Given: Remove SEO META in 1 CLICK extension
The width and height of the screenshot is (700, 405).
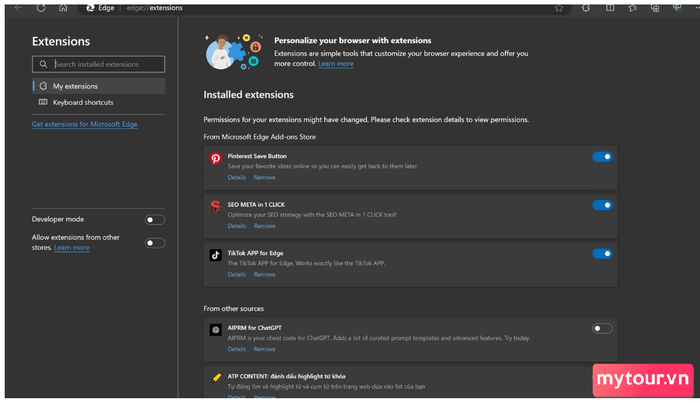Looking at the screenshot, I should click(x=264, y=226).
